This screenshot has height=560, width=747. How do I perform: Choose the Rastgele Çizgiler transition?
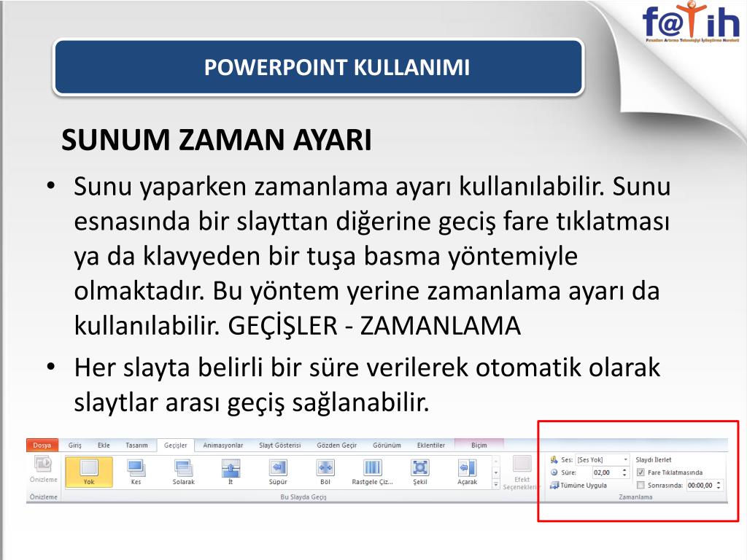(x=373, y=472)
